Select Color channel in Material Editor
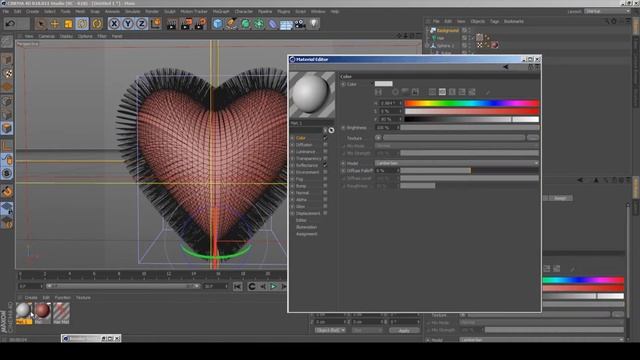 tap(301, 138)
